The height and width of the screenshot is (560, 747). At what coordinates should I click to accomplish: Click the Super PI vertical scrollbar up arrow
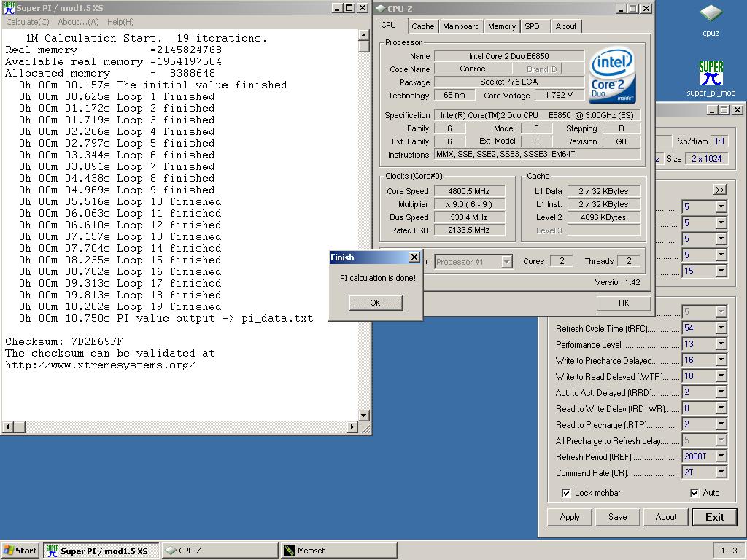click(363, 35)
